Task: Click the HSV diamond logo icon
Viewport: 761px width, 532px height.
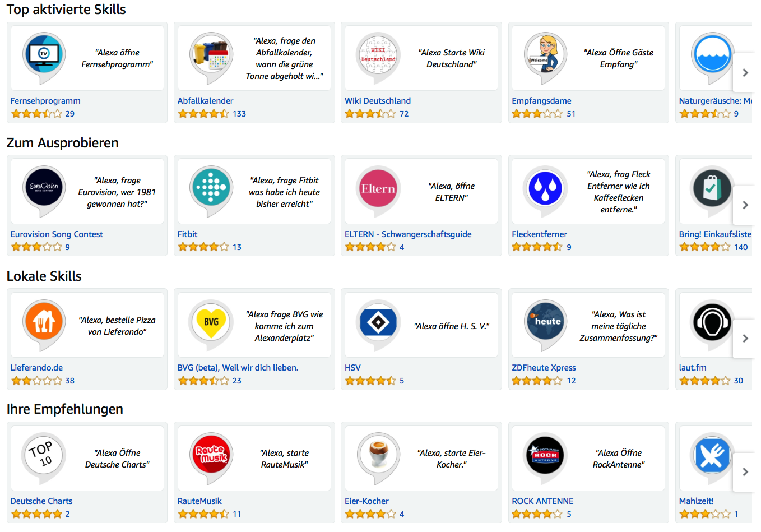Action: 378,322
